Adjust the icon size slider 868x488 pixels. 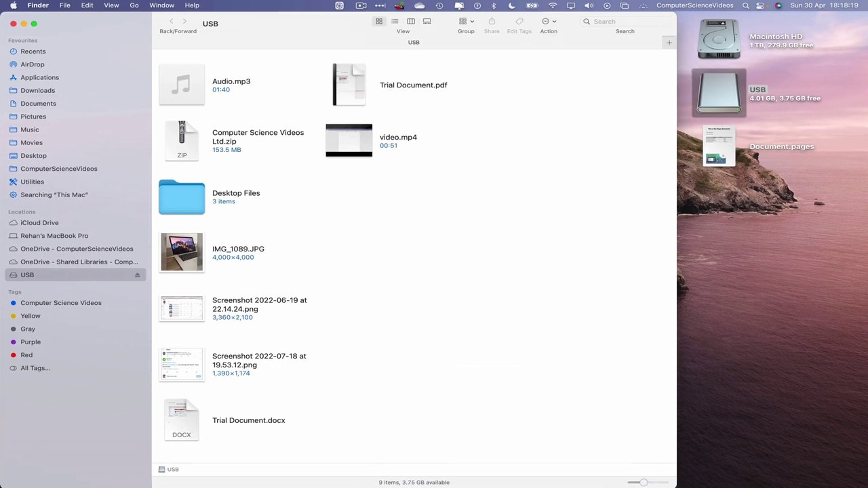click(644, 482)
